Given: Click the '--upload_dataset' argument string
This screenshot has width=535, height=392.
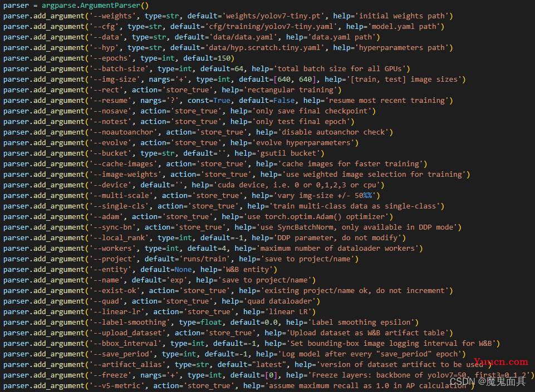Looking at the screenshot, I should point(127,333).
